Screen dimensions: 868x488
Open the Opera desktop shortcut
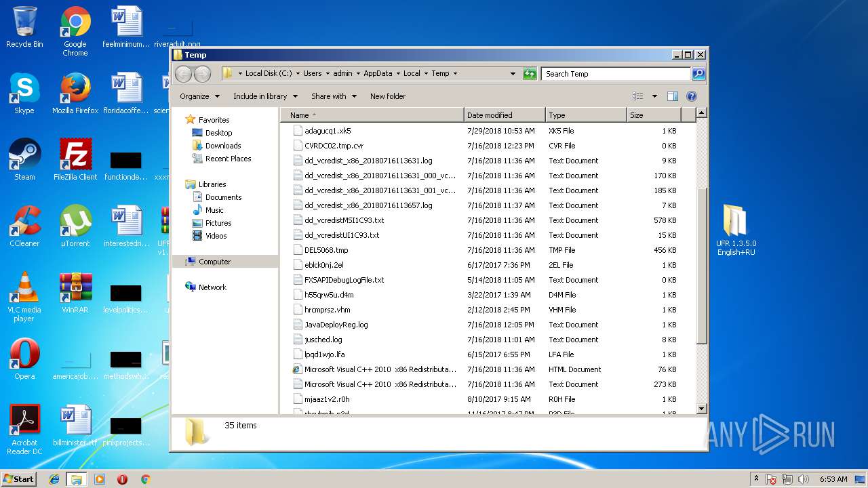24,359
